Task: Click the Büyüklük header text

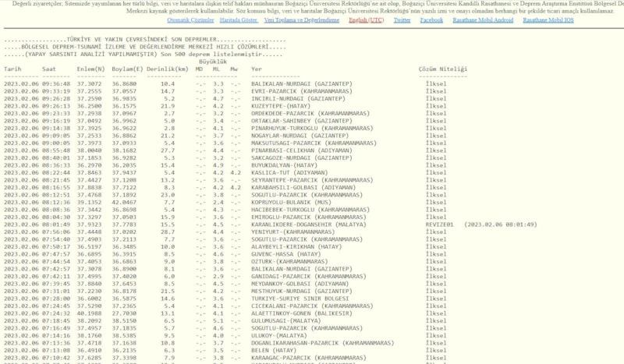Action: click(x=213, y=61)
